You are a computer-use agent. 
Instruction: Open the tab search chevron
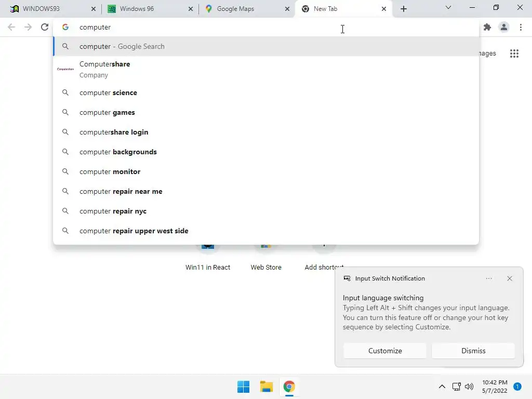point(448,7)
